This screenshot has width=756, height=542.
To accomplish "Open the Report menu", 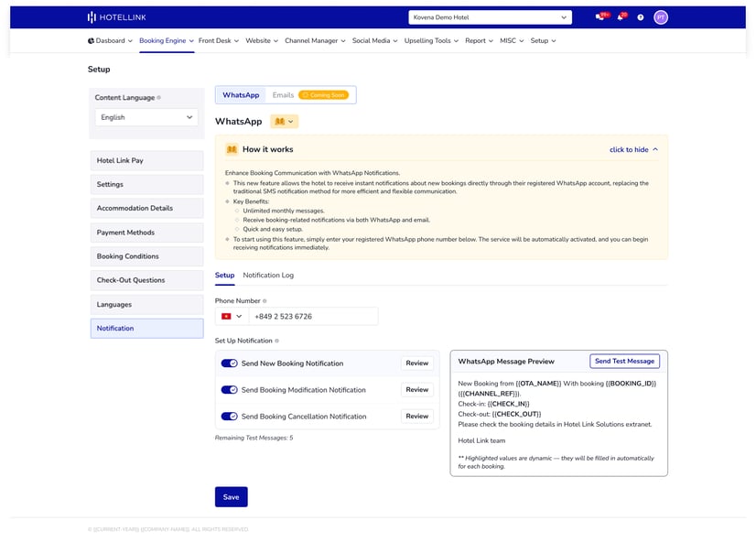I will (479, 41).
